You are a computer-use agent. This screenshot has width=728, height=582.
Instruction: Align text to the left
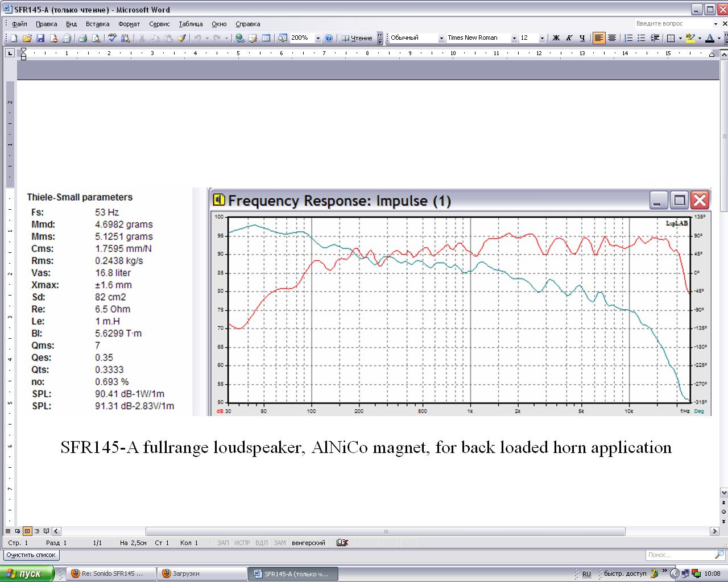[x=598, y=38]
